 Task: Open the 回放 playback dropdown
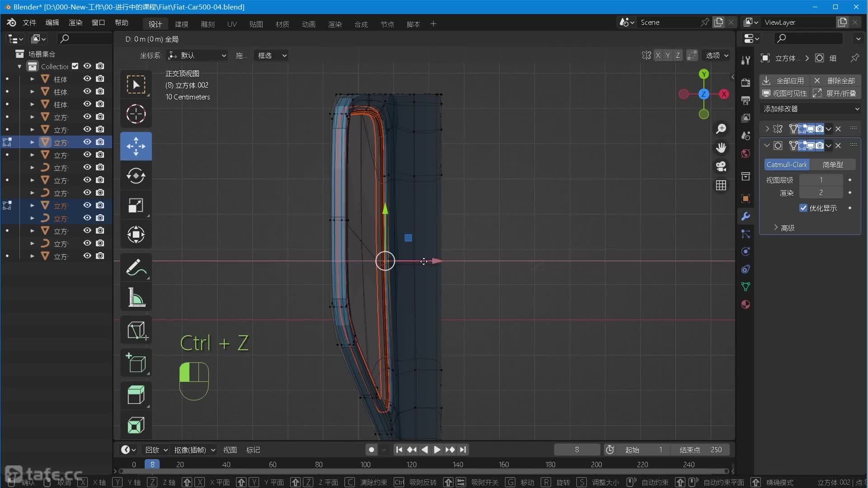(x=156, y=450)
